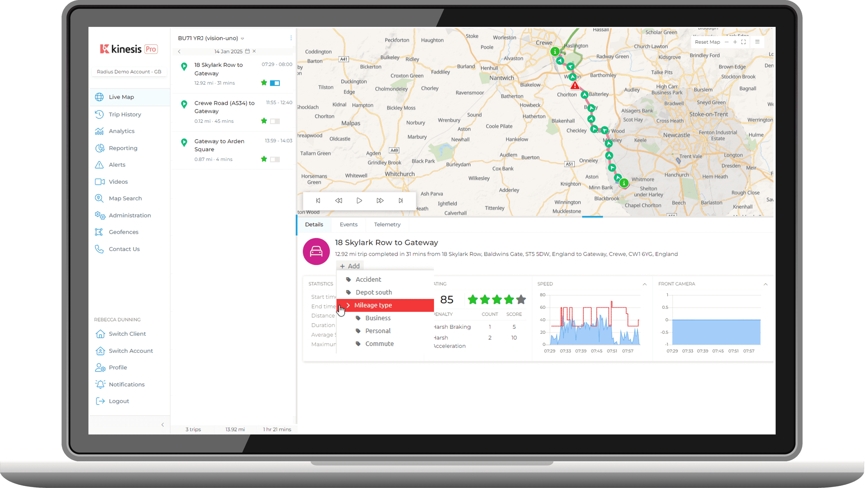Collapse the sidebar with bottom chevron

pyautogui.click(x=163, y=425)
